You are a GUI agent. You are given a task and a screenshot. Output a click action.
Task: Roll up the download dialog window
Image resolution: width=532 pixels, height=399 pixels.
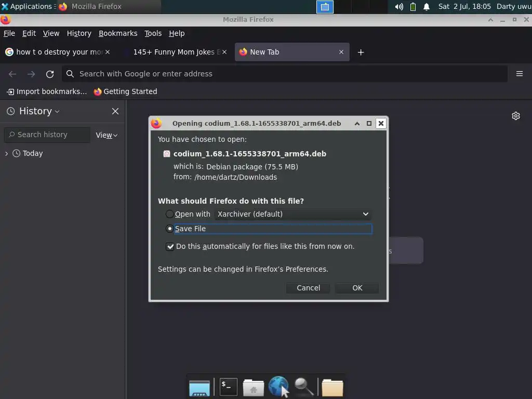357,124
